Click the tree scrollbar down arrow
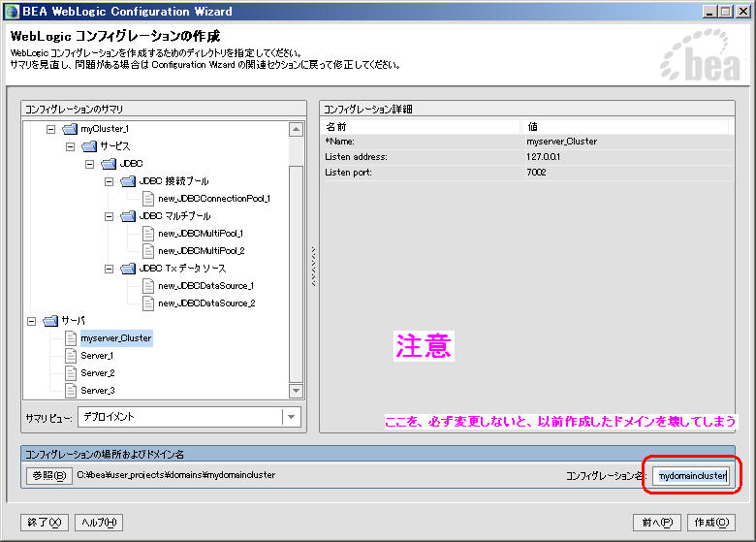The height and width of the screenshot is (542, 756). click(x=296, y=391)
